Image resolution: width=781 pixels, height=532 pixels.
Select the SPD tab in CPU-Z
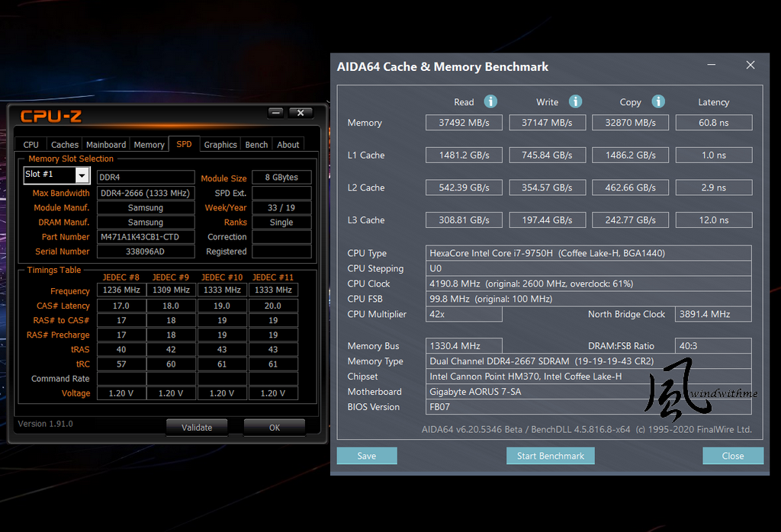click(184, 144)
